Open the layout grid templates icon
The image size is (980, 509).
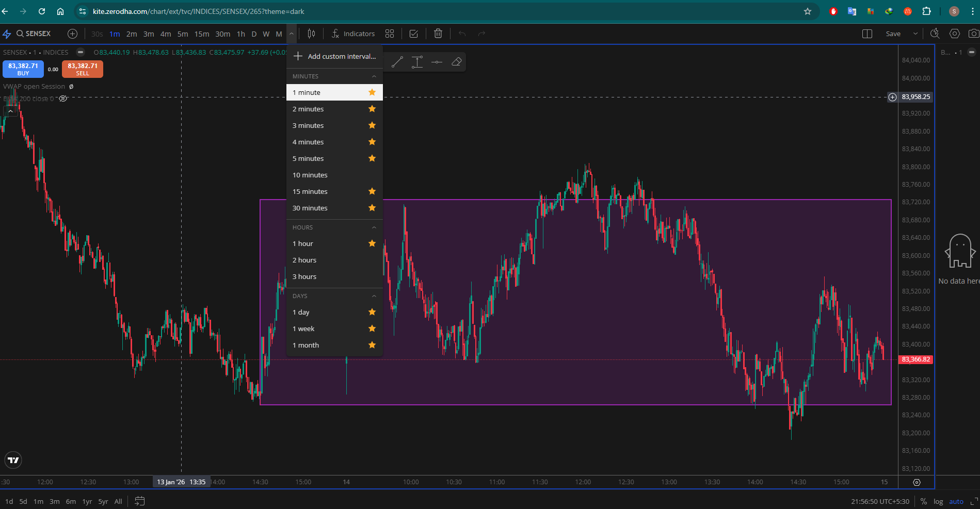pos(390,34)
